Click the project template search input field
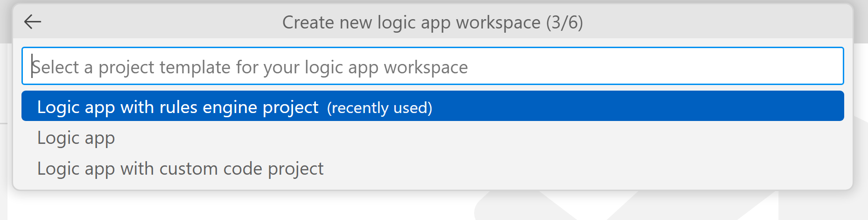 coord(433,66)
